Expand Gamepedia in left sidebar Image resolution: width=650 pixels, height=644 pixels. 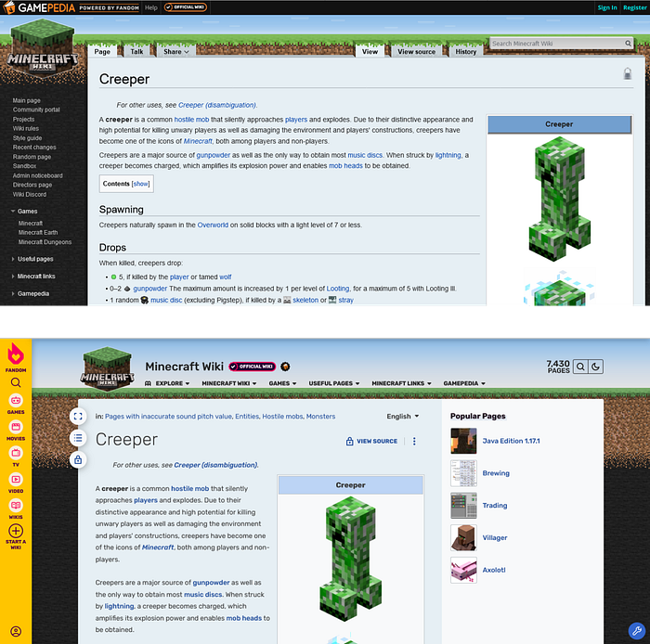(x=30, y=293)
